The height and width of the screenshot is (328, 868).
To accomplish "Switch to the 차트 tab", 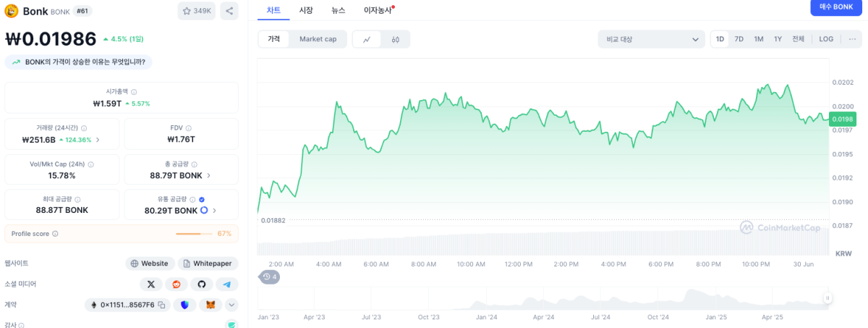I will [273, 10].
